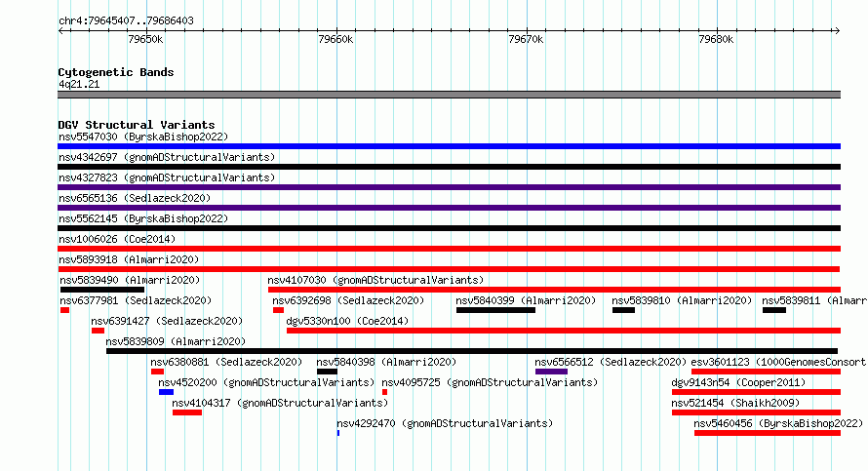868x471 pixels.
Task: Open the nsv6565136 (Sedlazeck2020) label
Action: (x=135, y=198)
